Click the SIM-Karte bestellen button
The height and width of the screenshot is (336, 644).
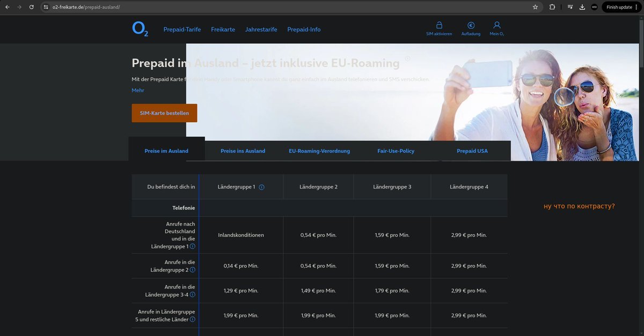coord(164,113)
